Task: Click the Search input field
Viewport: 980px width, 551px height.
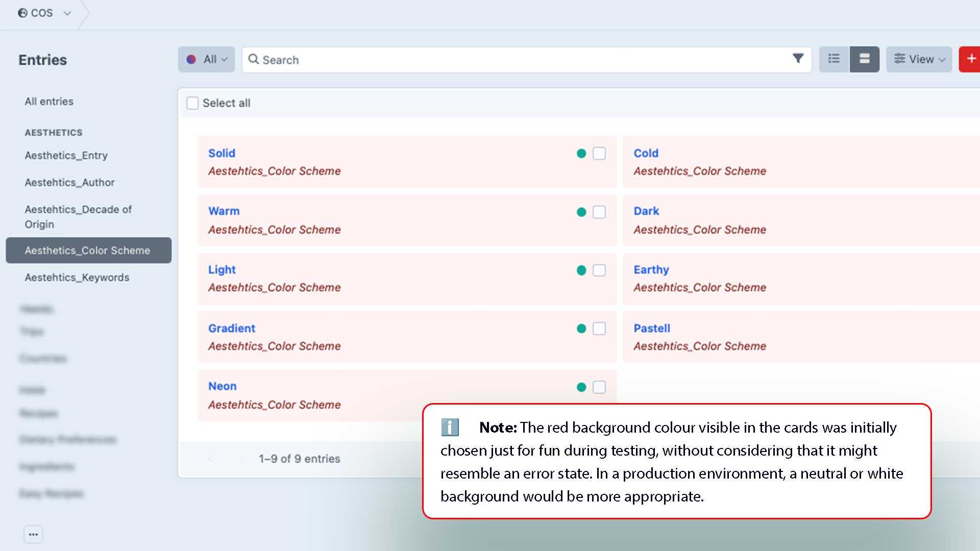Action: click(x=527, y=60)
